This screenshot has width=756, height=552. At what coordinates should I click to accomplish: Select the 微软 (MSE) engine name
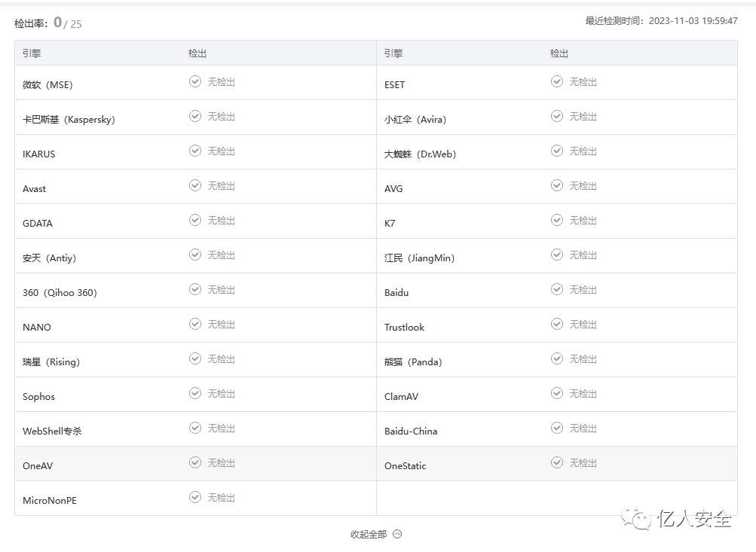pos(47,85)
